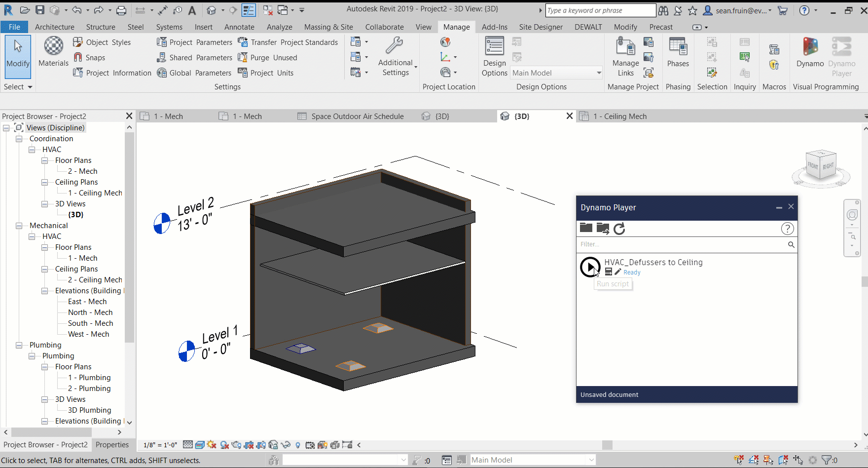
Task: Open Global Parameters dialog
Action: click(194, 73)
